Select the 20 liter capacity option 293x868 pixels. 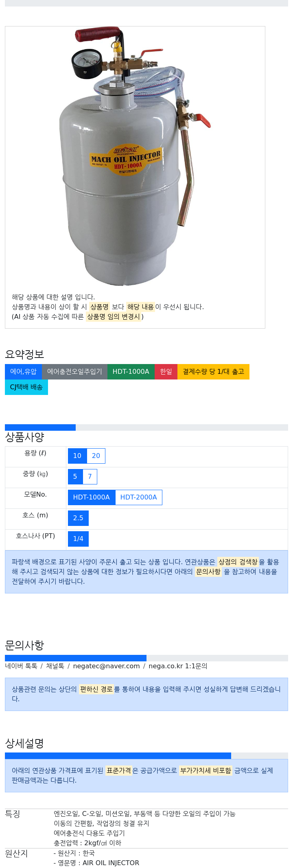tap(96, 456)
